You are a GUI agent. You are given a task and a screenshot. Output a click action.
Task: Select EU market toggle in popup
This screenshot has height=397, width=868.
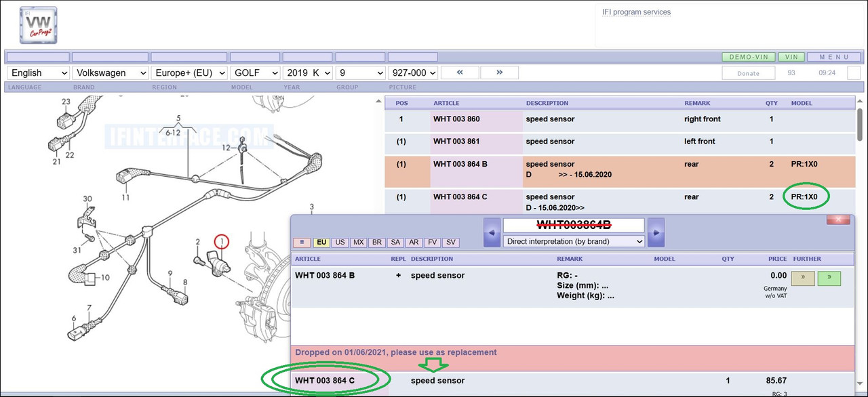coord(322,242)
